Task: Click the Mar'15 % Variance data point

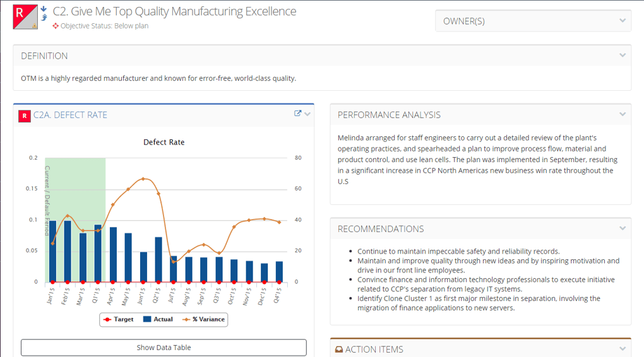Action: (x=83, y=231)
